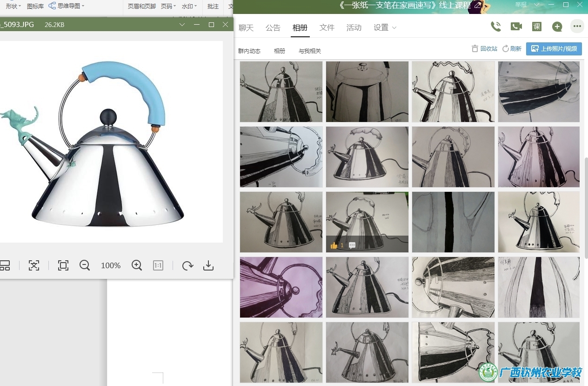Download the image with the save icon
The image size is (588, 386).
pyautogui.click(x=208, y=265)
